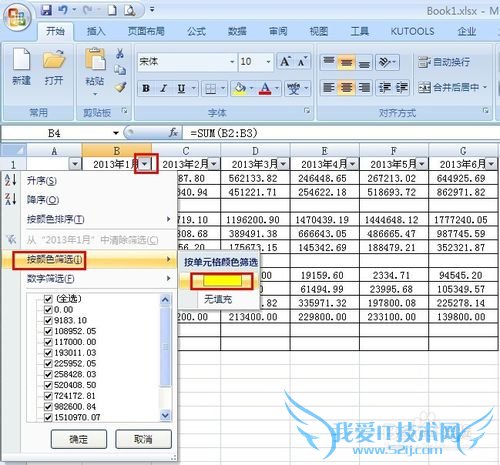Image resolution: width=500 pixels, height=465 pixels.
Task: Click the Cut scissors icon
Action: coord(120,53)
